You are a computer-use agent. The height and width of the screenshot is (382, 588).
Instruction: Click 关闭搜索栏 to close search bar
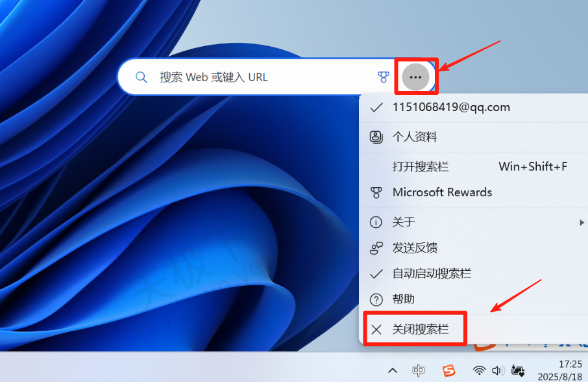pos(420,329)
